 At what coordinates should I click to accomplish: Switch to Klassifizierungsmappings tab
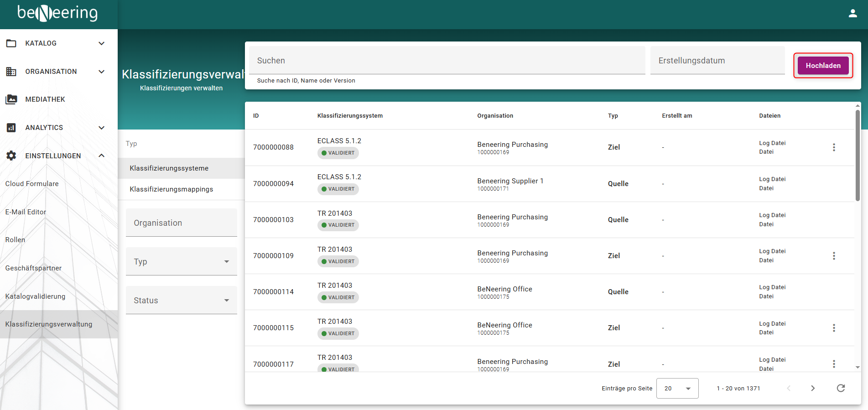coord(171,189)
